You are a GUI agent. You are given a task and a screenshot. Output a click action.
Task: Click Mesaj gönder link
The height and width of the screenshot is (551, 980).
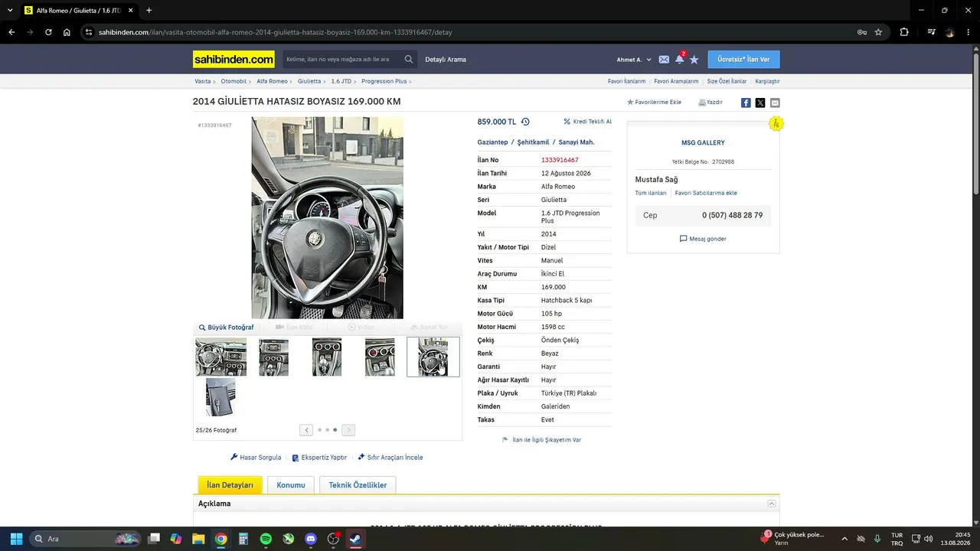[x=703, y=239]
